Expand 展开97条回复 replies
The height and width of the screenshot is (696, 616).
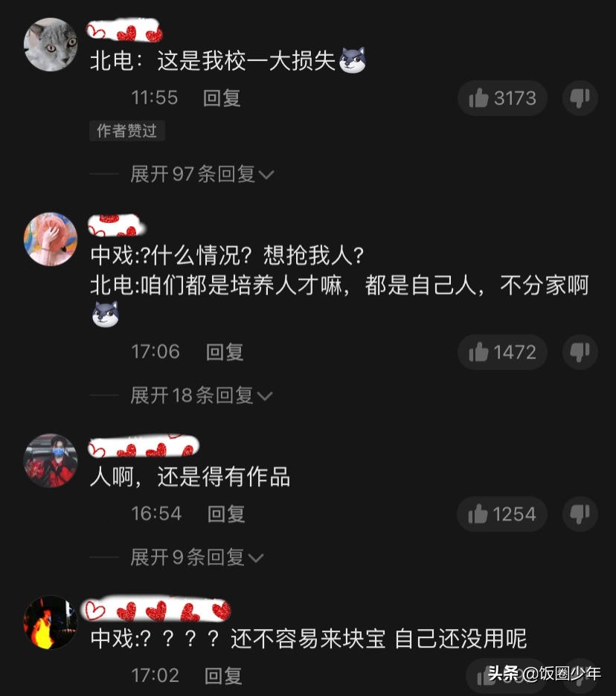(x=202, y=174)
